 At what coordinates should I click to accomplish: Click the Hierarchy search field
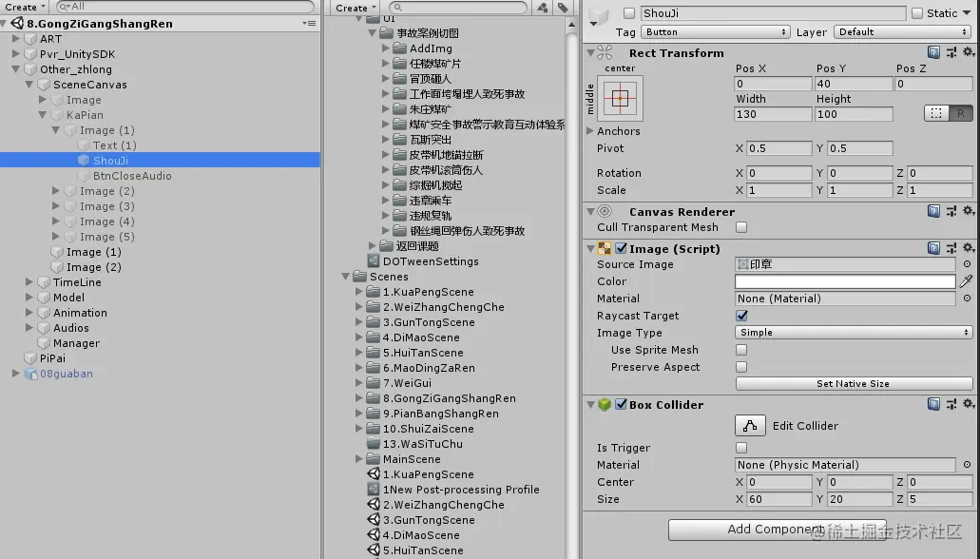point(185,7)
